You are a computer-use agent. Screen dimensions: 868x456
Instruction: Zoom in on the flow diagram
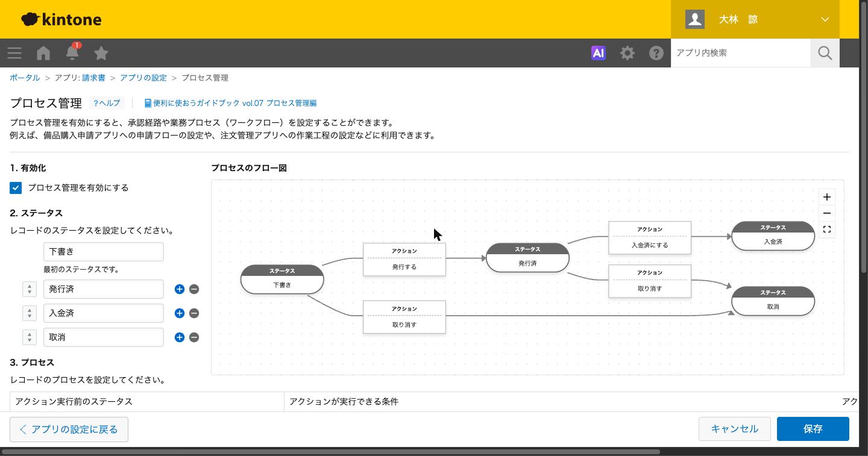coord(827,197)
